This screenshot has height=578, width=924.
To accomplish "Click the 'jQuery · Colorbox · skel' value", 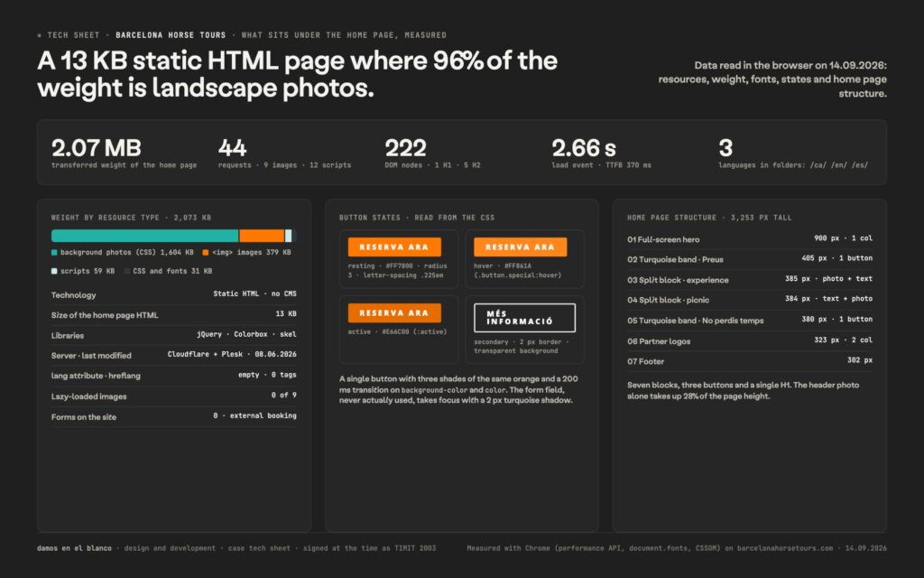I will pyautogui.click(x=246, y=334).
